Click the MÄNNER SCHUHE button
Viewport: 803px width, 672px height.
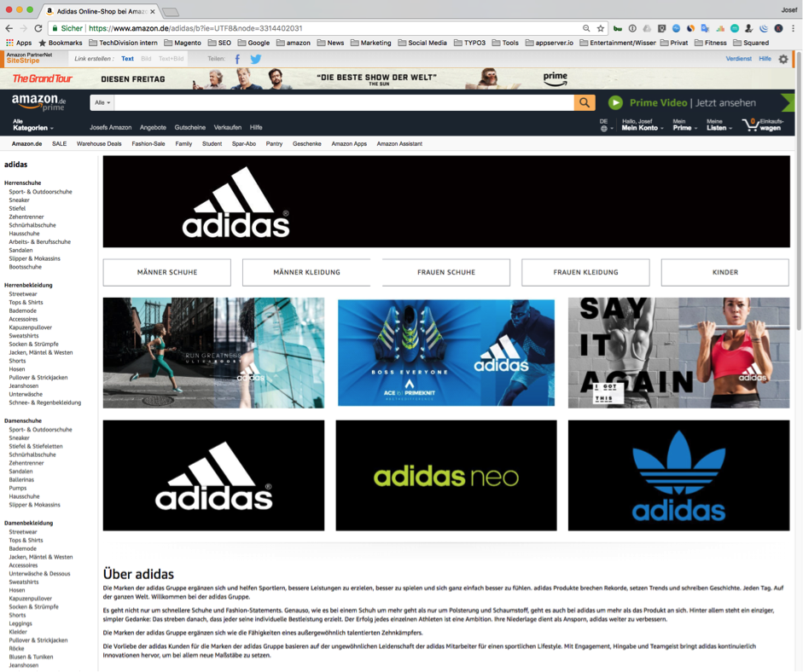coord(167,272)
